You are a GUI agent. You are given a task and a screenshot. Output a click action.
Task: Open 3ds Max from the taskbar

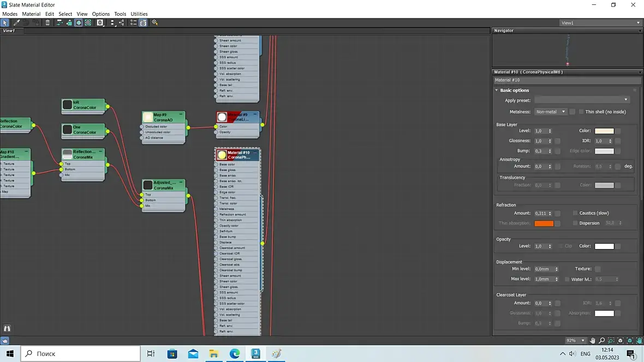[x=255, y=353]
